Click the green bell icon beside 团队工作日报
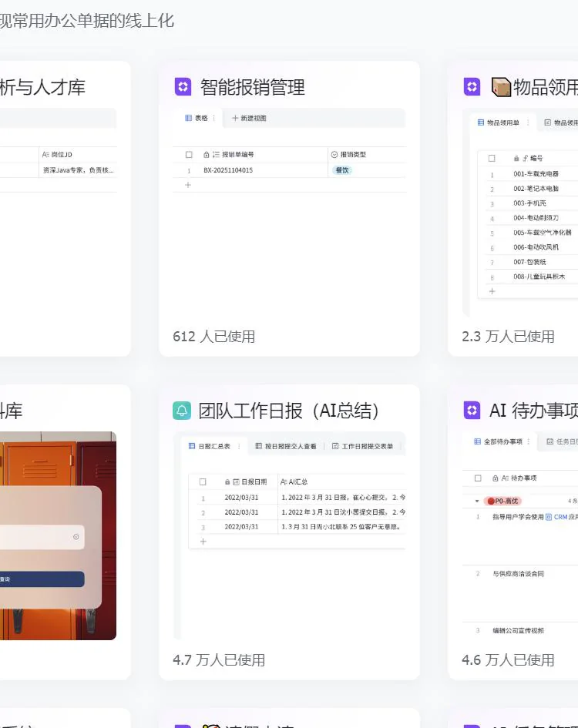Viewport: 578px width, 728px height. coord(182,411)
